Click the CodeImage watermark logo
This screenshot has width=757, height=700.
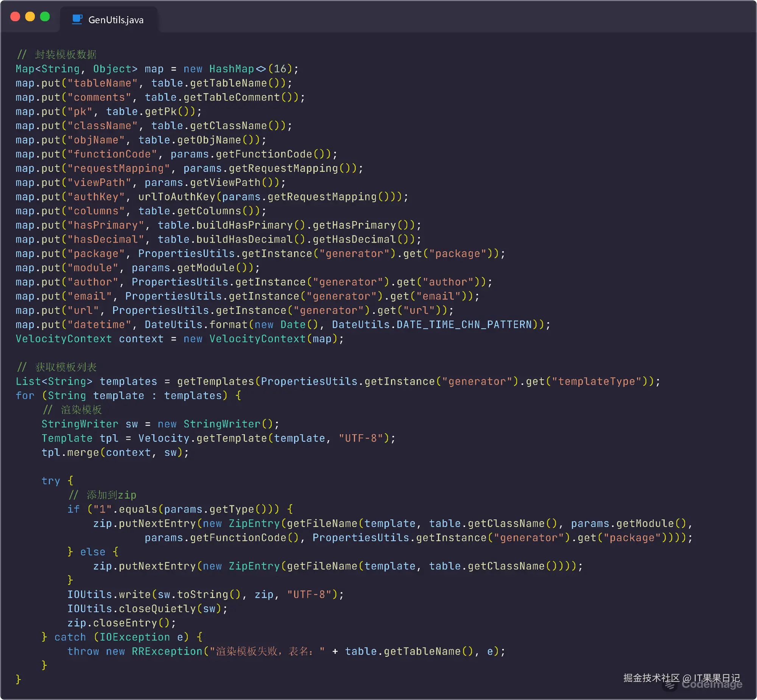670,686
